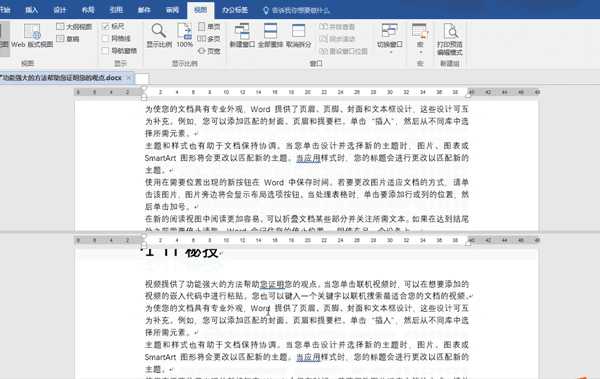Arrange windows with 全部重排
This screenshot has height=379, width=600.
pyautogui.click(x=270, y=36)
